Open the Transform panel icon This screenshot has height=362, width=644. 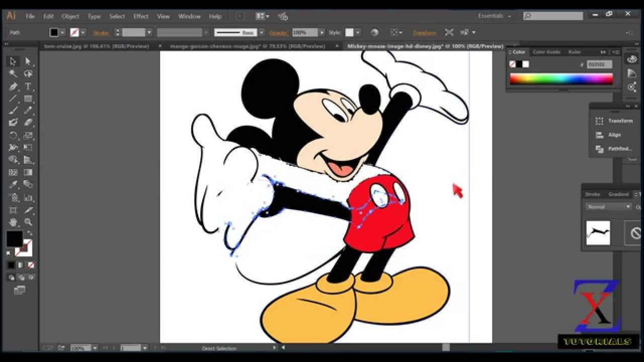(x=600, y=121)
